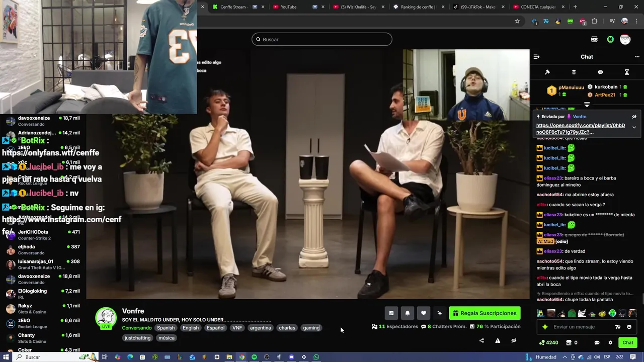Click the Kick header icon left of the K logo
The width and height of the screenshot is (644, 362).
coord(594,39)
